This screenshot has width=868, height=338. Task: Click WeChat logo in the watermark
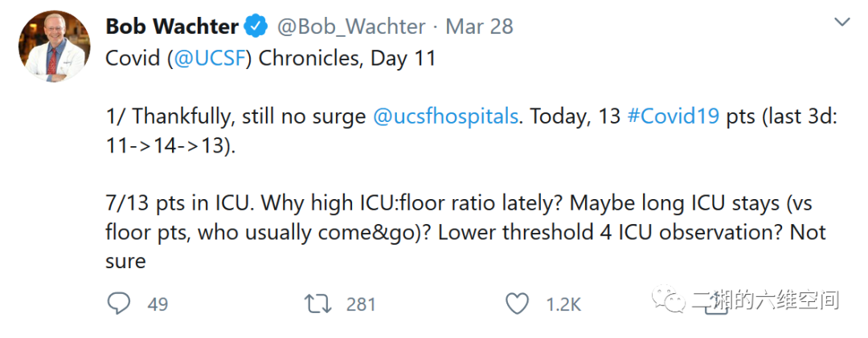coord(670,299)
